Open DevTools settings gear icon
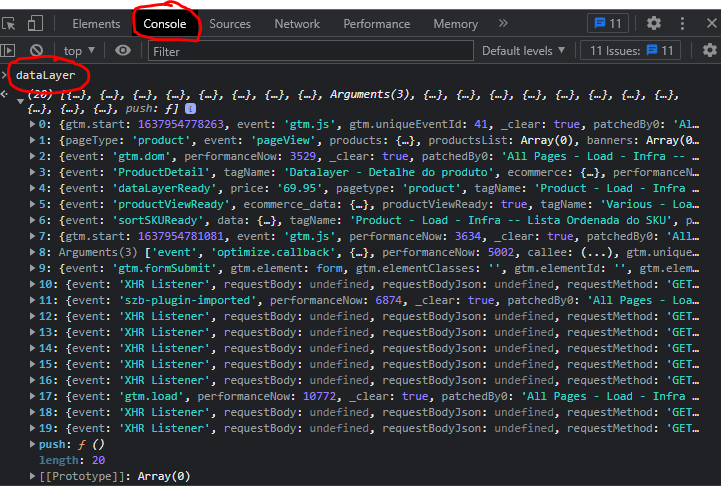Image resolution: width=721 pixels, height=486 pixels. [654, 23]
